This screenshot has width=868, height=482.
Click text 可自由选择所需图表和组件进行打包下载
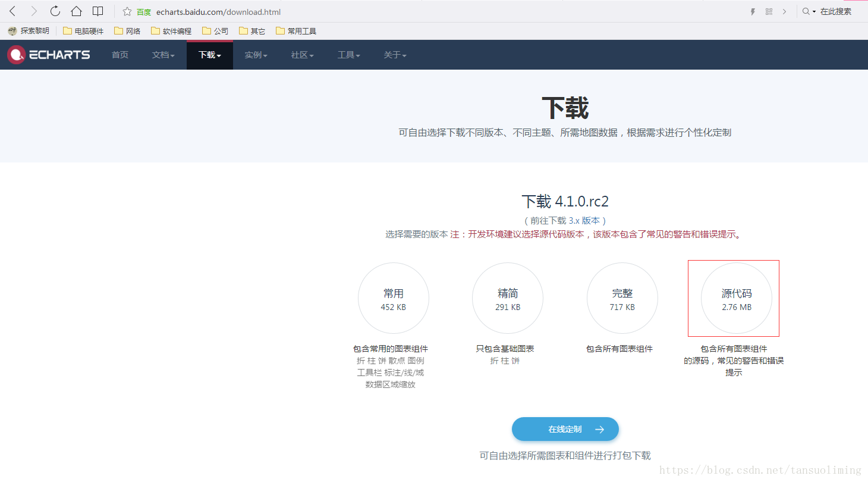click(565, 456)
